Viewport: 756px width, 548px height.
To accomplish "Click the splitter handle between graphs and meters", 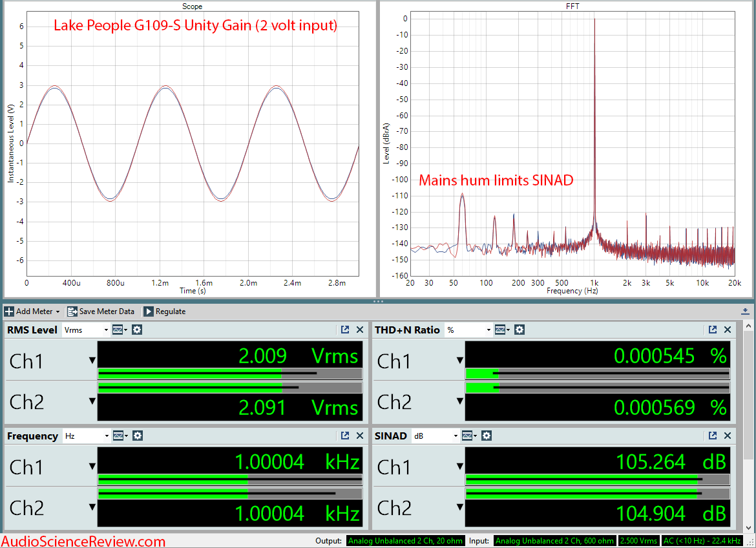I will point(378,302).
